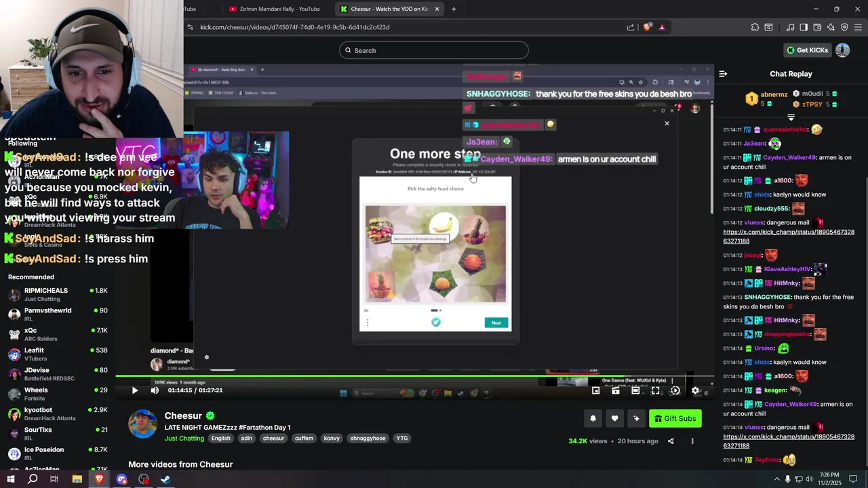Open File Explorer from taskbar
The width and height of the screenshot is (868, 488).
(77, 479)
